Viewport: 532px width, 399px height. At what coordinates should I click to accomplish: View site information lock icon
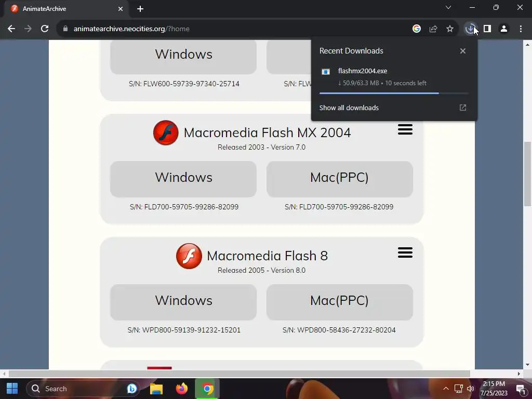[65, 29]
